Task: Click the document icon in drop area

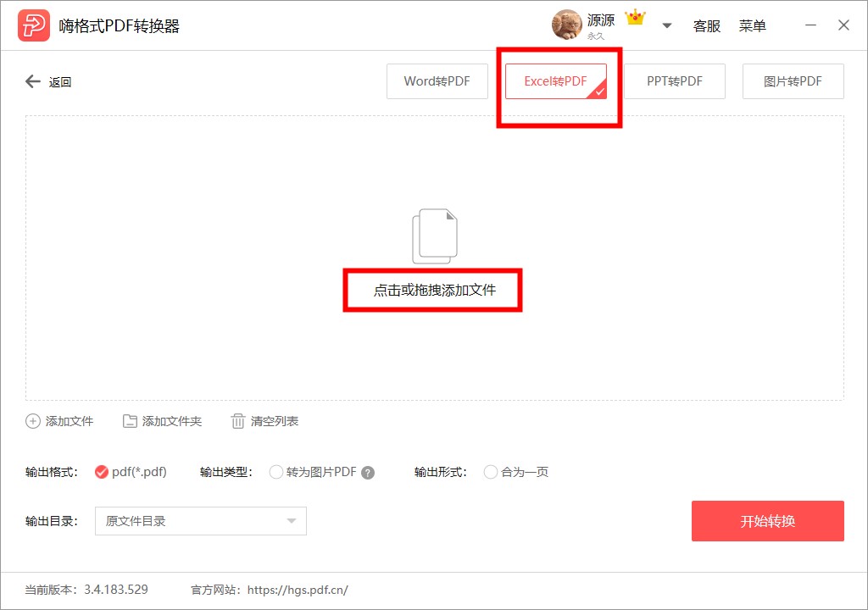Action: click(435, 236)
